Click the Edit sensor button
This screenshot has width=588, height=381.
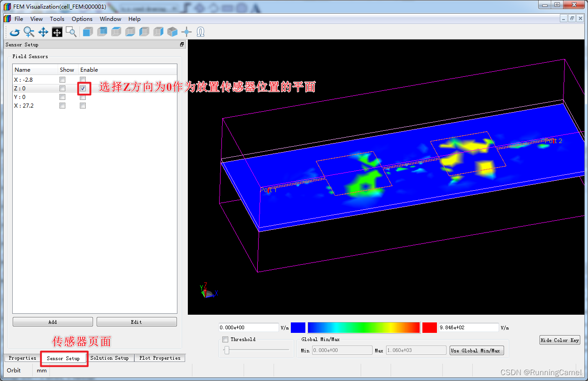tap(137, 322)
